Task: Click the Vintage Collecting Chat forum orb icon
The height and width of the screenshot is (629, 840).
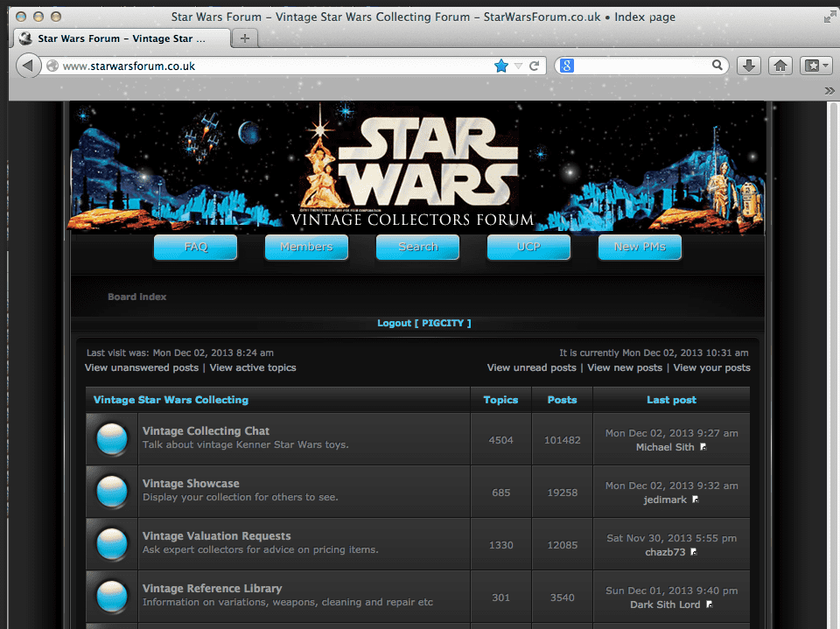Action: 112,438
